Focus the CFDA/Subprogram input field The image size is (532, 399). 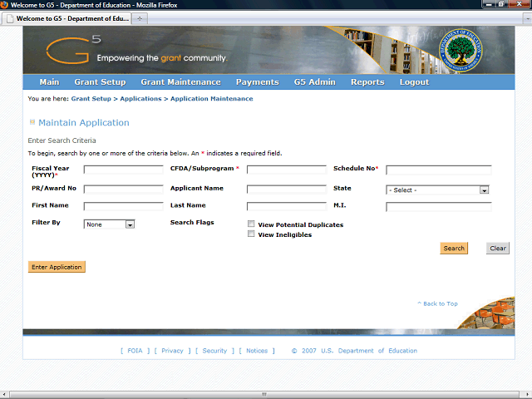[287, 170]
